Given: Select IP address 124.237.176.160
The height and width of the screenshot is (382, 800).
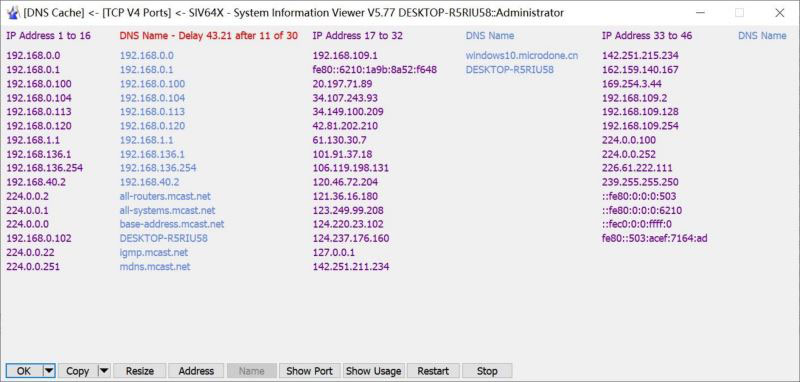Looking at the screenshot, I should click(351, 238).
